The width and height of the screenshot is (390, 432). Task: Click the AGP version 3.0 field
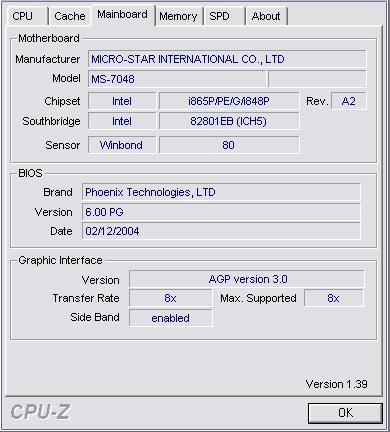247,279
